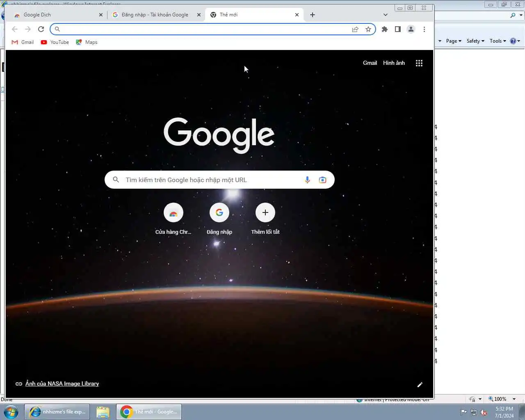The height and width of the screenshot is (420, 525).
Task: Switch to Đăng nhập - Tài khoản Google tab
Action: tap(156, 15)
